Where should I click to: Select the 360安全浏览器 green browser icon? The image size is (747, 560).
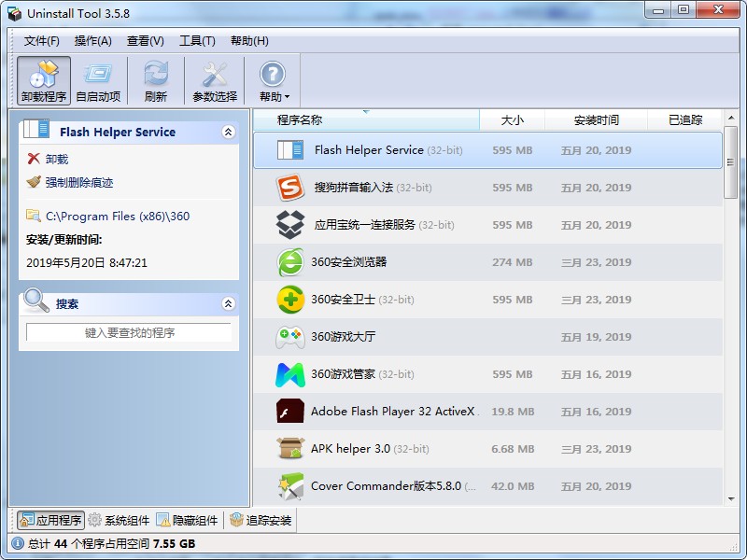coord(289,262)
